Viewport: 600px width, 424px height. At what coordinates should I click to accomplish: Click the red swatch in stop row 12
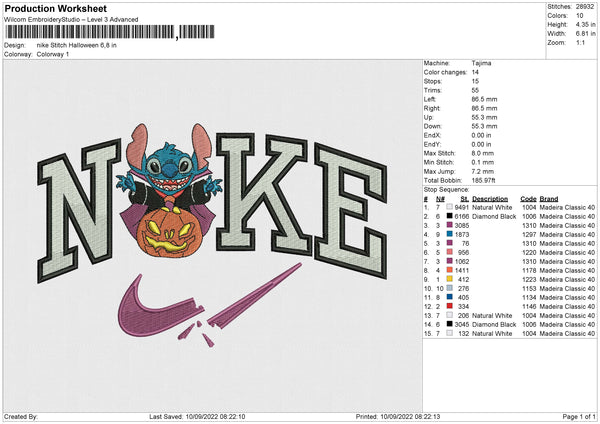450,306
